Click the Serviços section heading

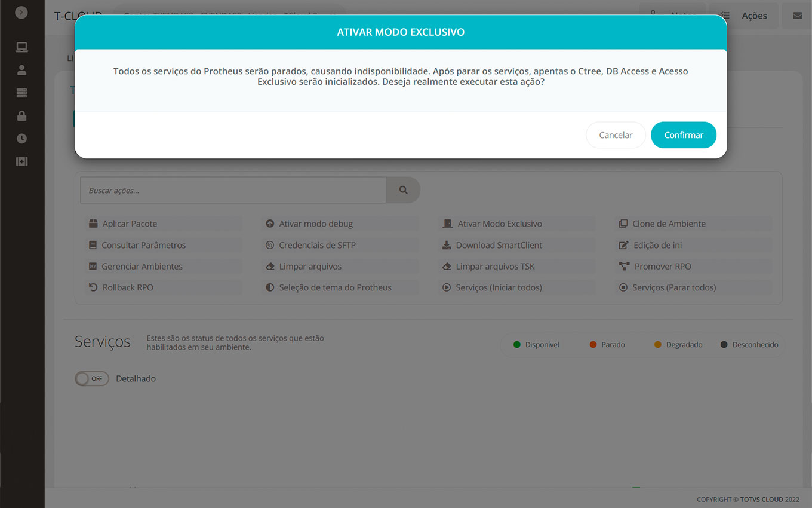click(103, 342)
